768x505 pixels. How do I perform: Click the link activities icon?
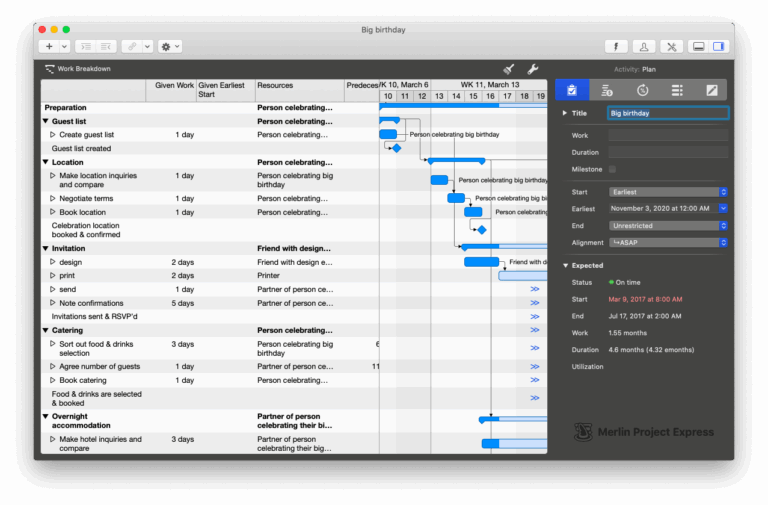[132, 47]
